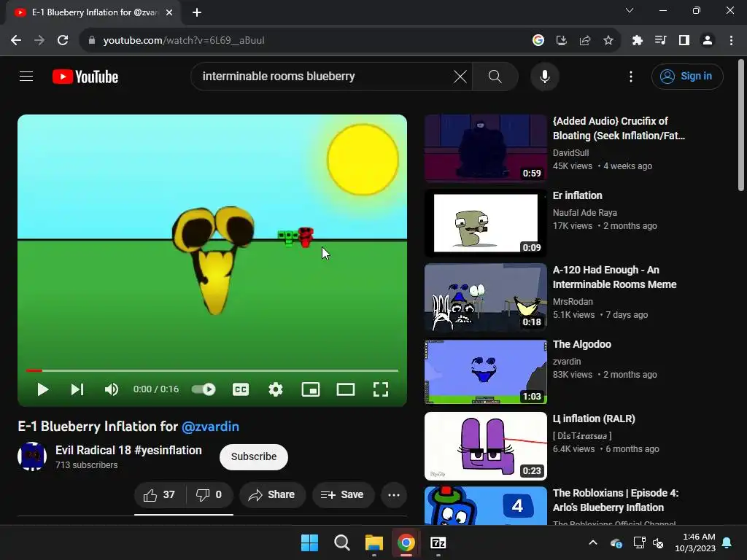Open media controls icon in toolbar
Screen dimensions: 747x560
(x=661, y=41)
